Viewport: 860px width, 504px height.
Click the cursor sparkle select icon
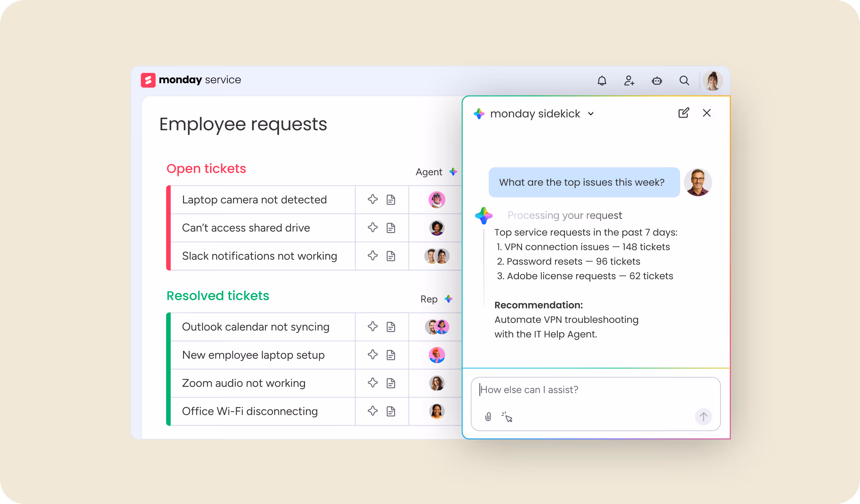pyautogui.click(x=507, y=417)
